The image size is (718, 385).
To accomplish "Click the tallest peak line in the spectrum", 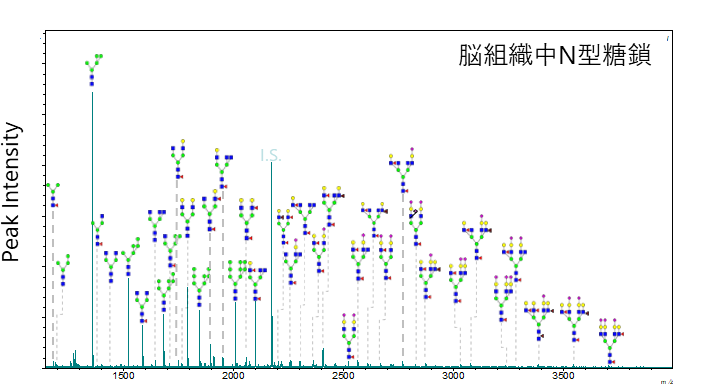I will [92, 229].
